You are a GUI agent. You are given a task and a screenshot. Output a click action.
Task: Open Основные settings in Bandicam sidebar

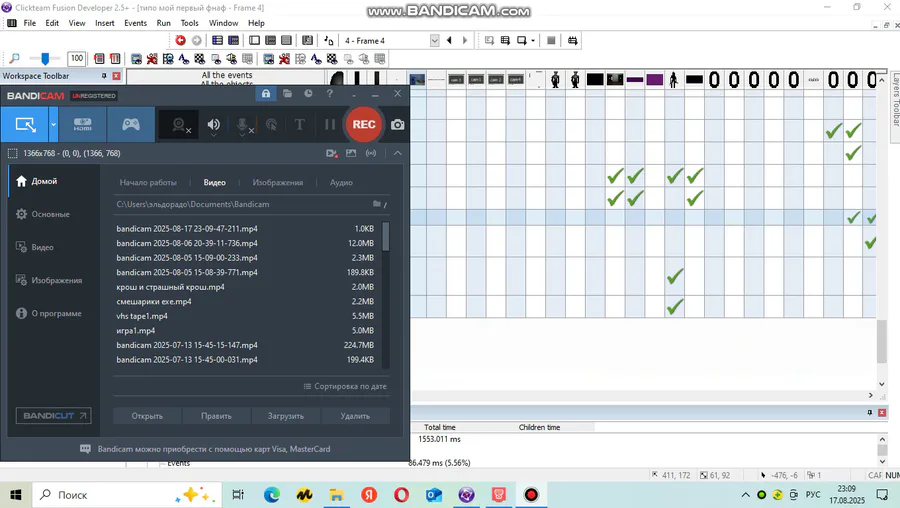pos(53,214)
